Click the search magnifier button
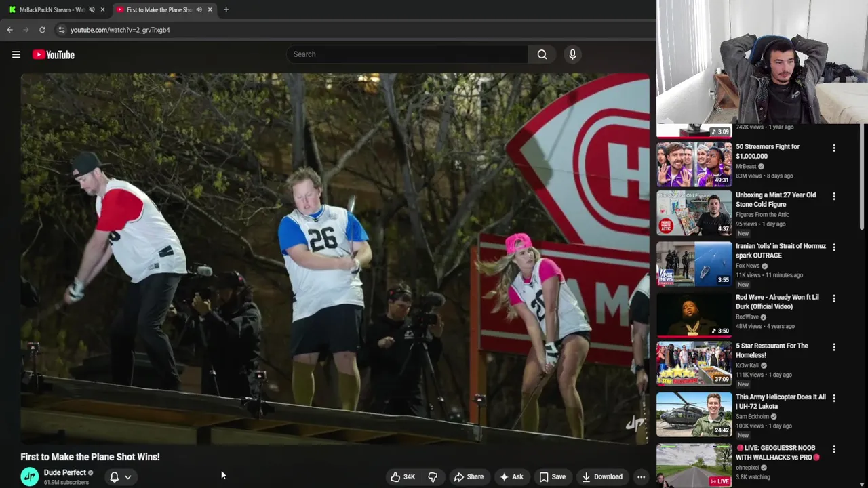 [x=542, y=54]
